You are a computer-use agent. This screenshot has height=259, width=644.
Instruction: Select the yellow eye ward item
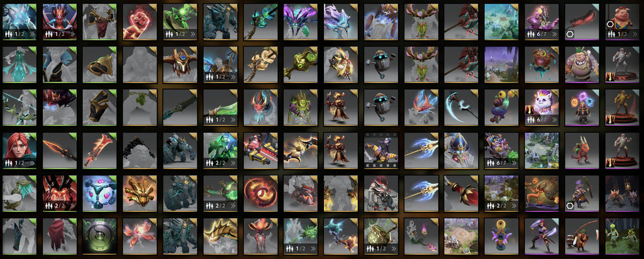click(502, 236)
